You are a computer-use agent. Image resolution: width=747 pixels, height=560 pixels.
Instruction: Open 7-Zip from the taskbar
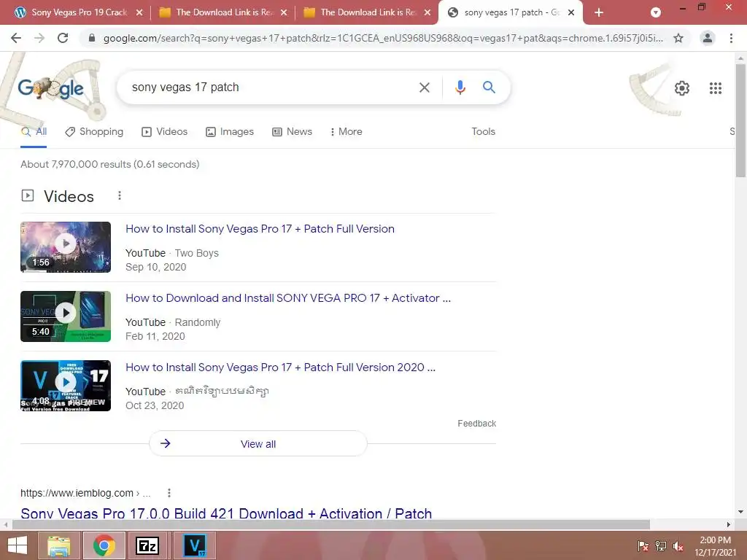coord(147,545)
